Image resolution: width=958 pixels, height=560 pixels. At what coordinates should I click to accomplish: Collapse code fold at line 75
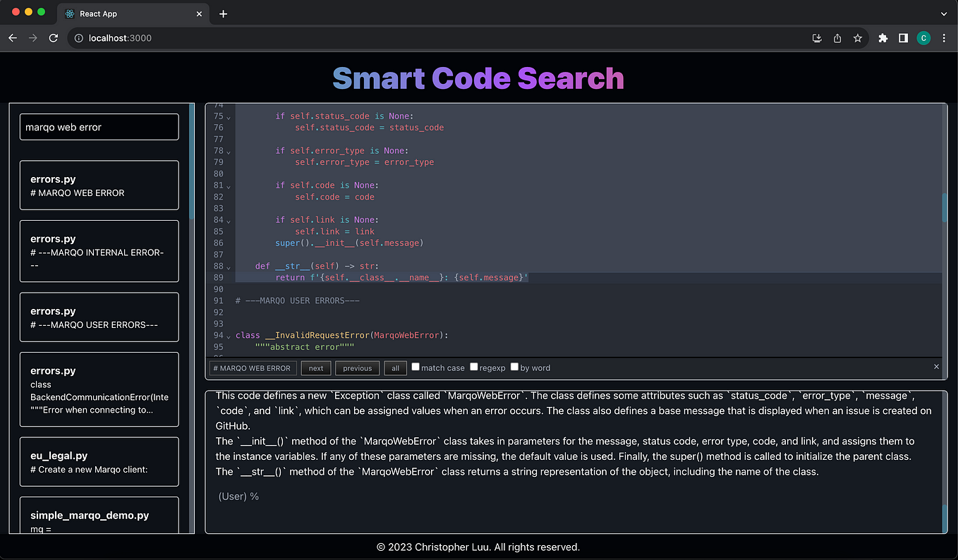pyautogui.click(x=229, y=117)
